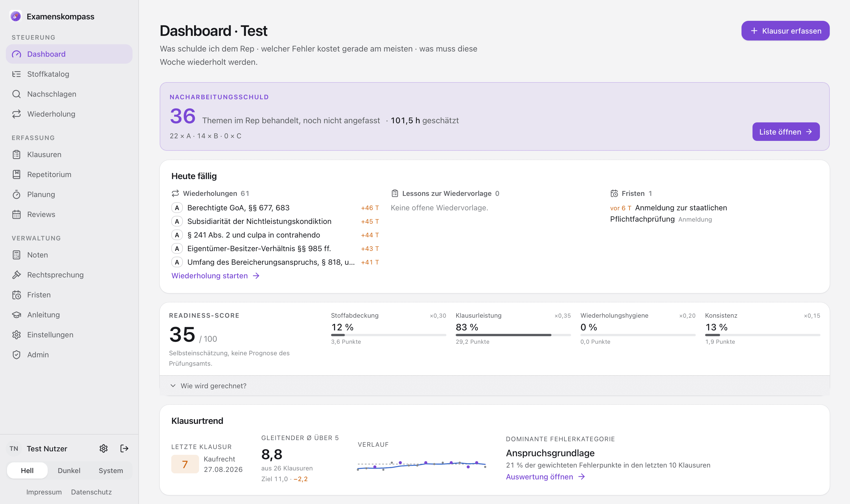Go to the Planung menu entry
850x504 pixels.
pyautogui.click(x=69, y=195)
